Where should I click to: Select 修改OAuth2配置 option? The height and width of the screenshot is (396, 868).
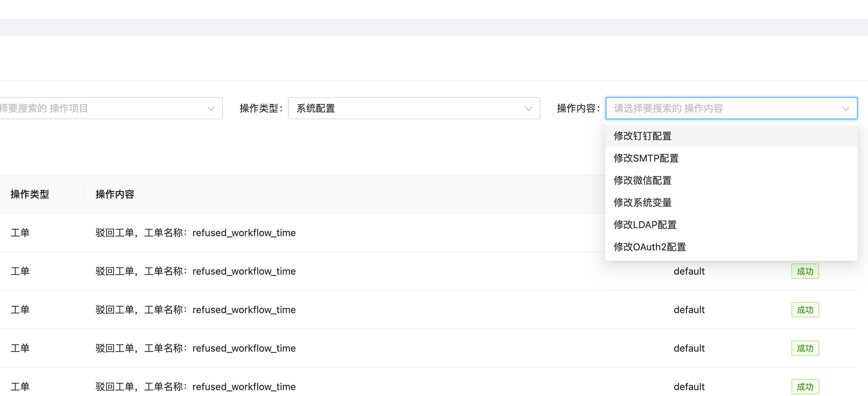[x=650, y=247]
